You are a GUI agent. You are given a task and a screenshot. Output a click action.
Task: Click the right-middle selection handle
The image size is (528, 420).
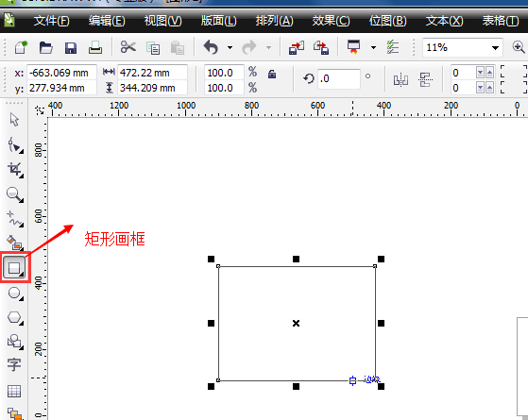pyautogui.click(x=381, y=324)
